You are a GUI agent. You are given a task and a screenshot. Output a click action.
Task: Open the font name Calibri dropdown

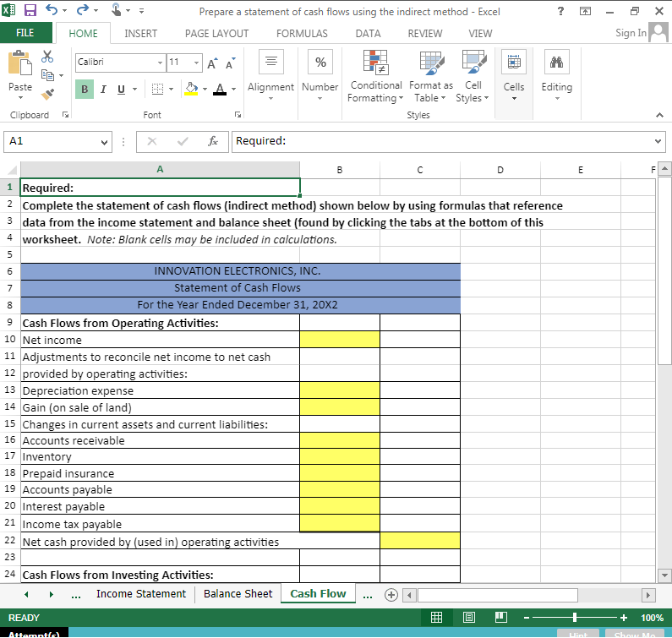(160, 63)
